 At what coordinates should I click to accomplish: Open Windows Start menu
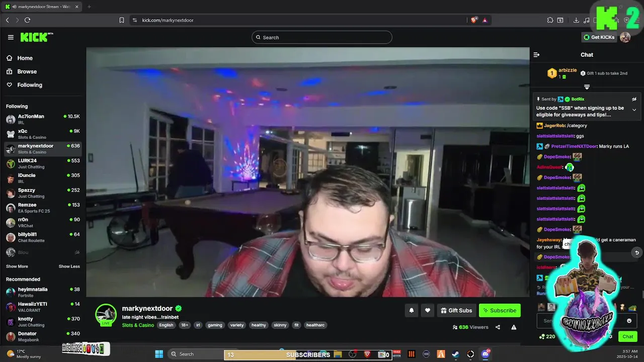tap(159, 354)
